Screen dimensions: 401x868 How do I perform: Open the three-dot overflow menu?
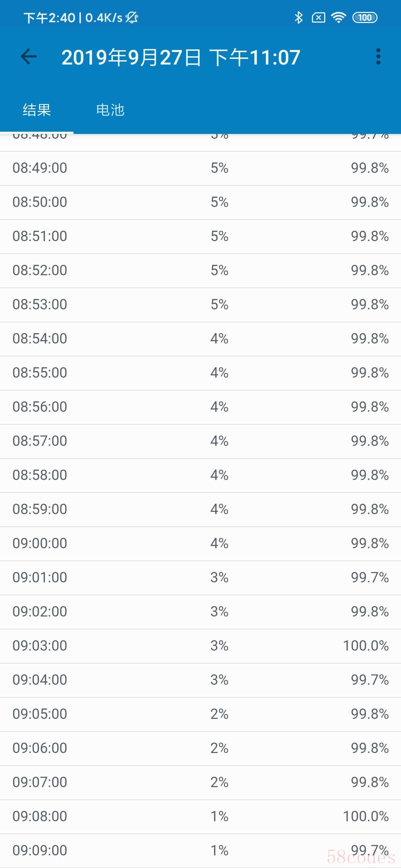point(378,57)
